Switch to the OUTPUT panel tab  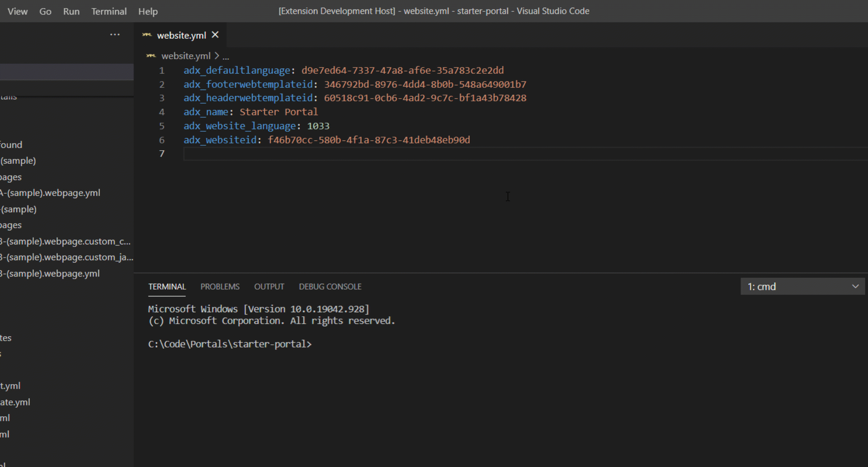click(269, 286)
